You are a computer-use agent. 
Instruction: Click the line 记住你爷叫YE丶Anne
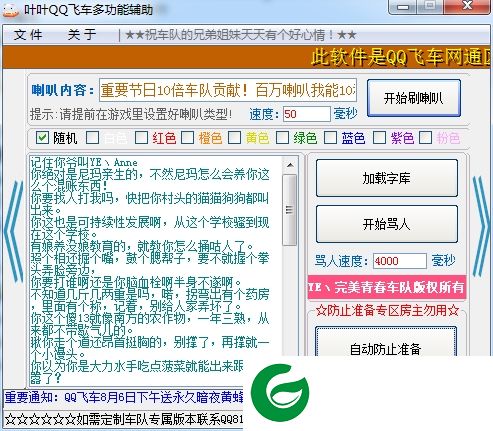point(84,162)
